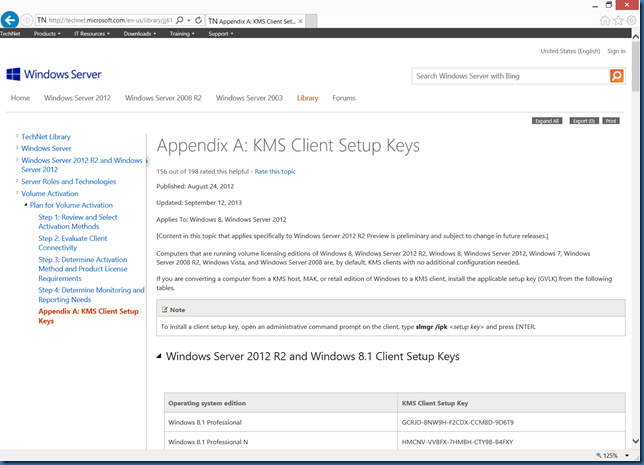
Task: Open the Support menu
Action: click(221, 34)
